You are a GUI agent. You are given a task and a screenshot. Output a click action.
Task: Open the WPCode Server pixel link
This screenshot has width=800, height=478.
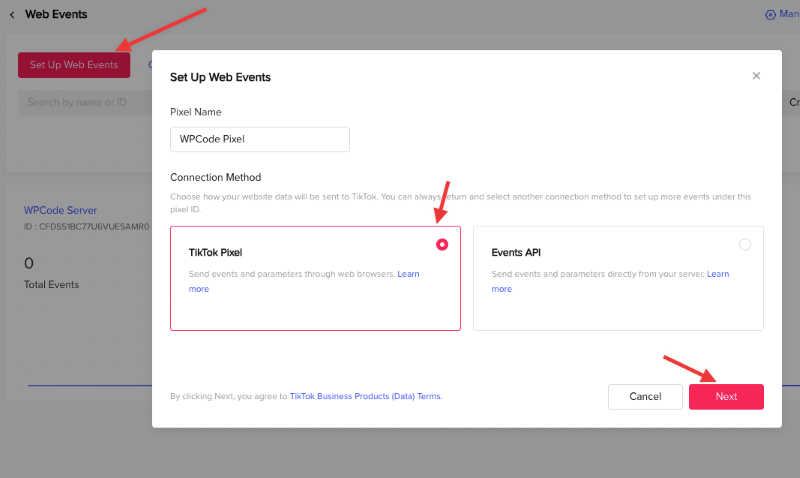point(60,210)
